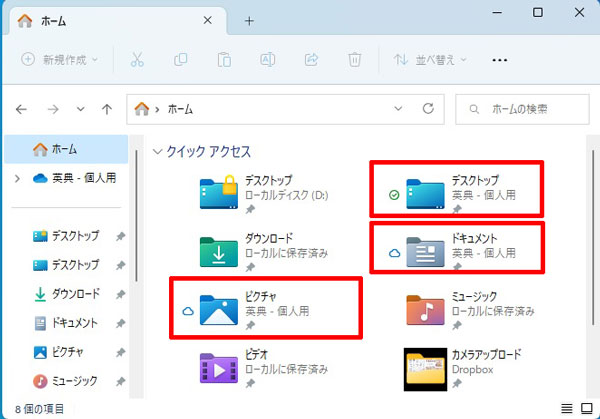Open the 並べ替え (Sort) dropdown

430,60
